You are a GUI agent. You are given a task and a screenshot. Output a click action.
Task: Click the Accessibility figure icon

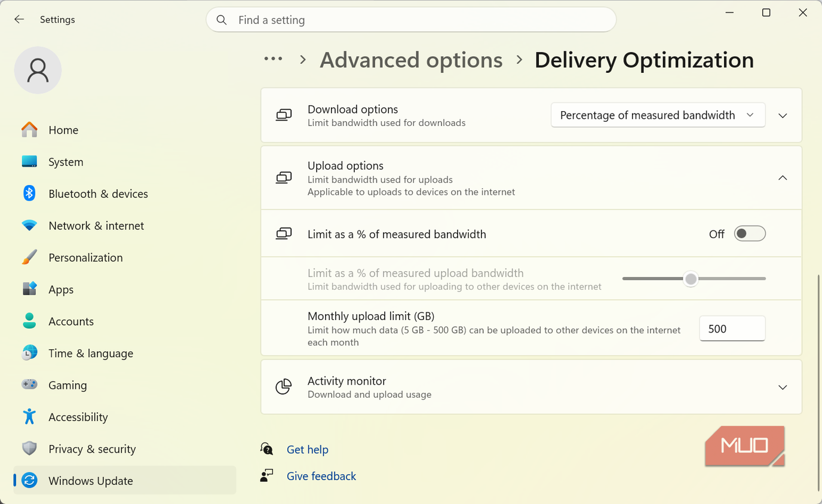29,417
